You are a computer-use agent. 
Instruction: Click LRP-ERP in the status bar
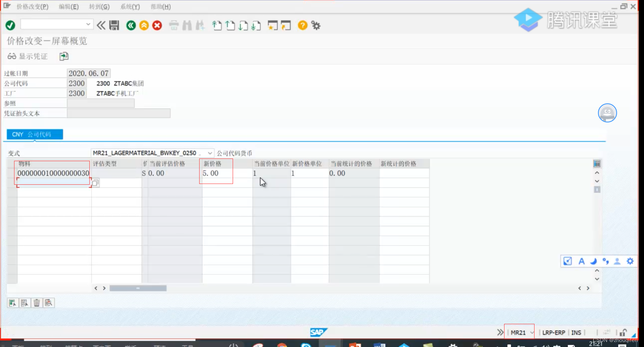coord(554,333)
